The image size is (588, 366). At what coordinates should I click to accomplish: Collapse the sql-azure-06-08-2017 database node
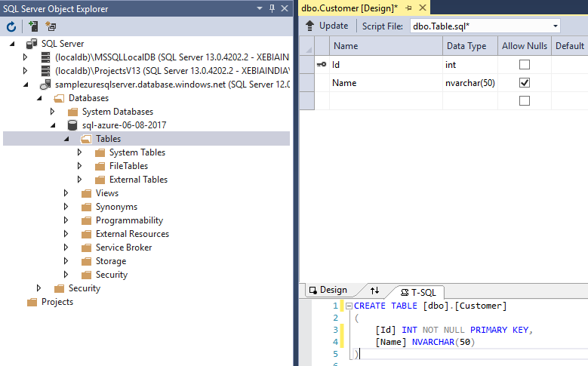click(53, 125)
